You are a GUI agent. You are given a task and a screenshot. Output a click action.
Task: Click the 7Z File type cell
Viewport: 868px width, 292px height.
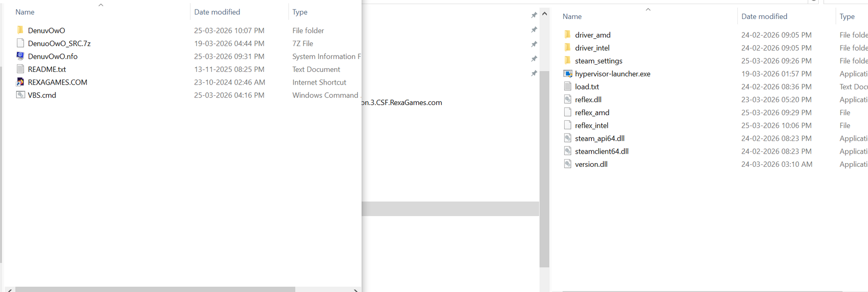click(x=302, y=43)
